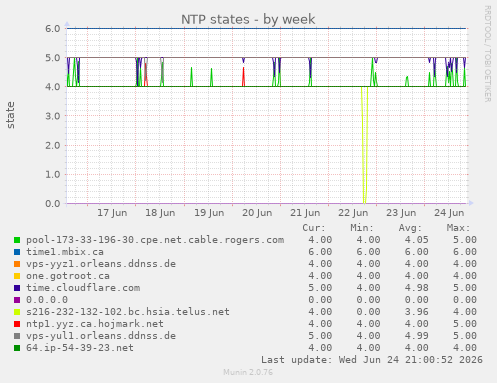
Task: Click the 1.0 y-axis tick label
Action: pos(53,174)
